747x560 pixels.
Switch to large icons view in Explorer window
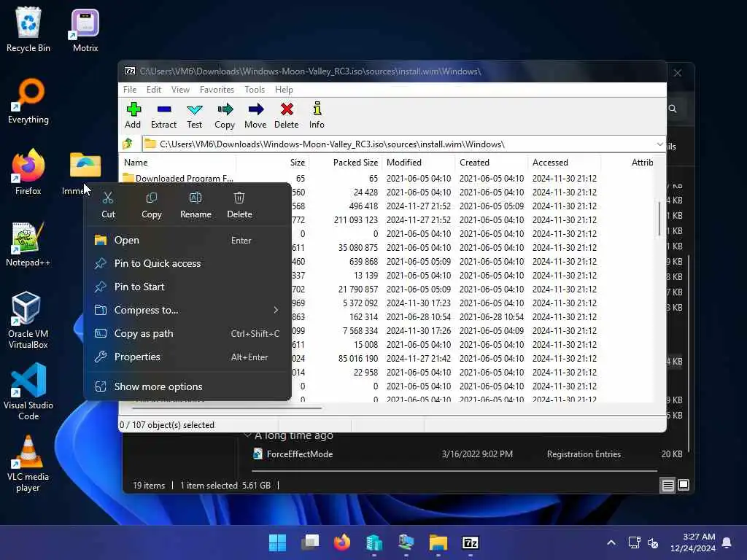click(x=684, y=485)
